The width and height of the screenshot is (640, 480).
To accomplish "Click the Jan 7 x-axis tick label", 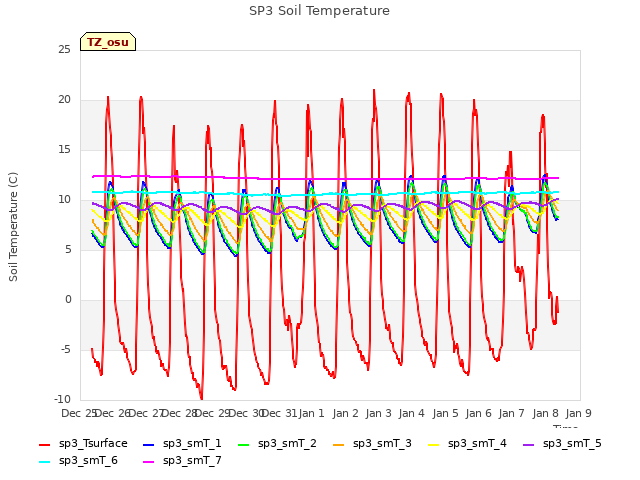I will click(511, 413).
